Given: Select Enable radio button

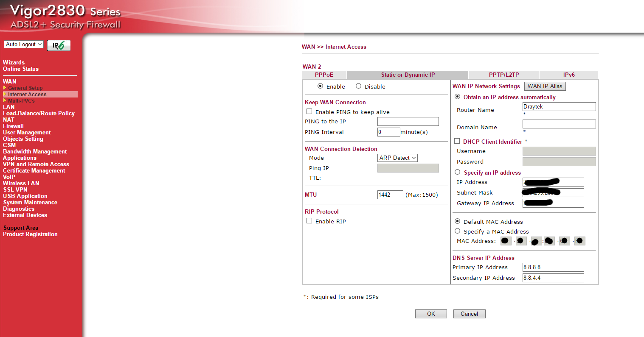Looking at the screenshot, I should pos(321,86).
